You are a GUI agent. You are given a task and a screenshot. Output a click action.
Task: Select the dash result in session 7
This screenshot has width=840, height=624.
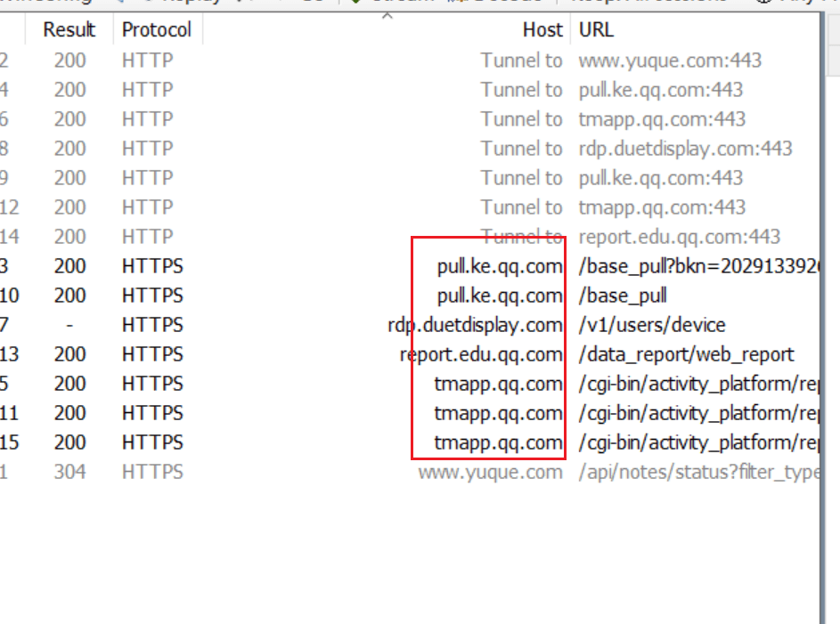(x=69, y=326)
